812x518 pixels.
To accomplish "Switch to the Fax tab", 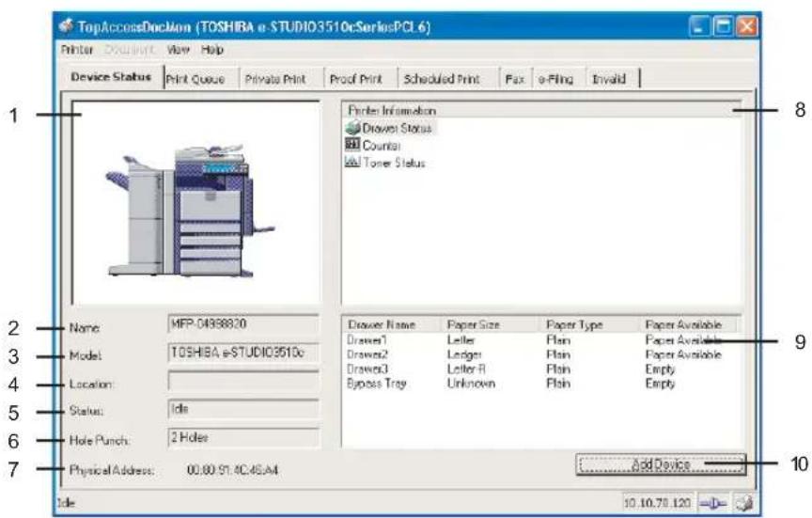I will click(x=515, y=79).
